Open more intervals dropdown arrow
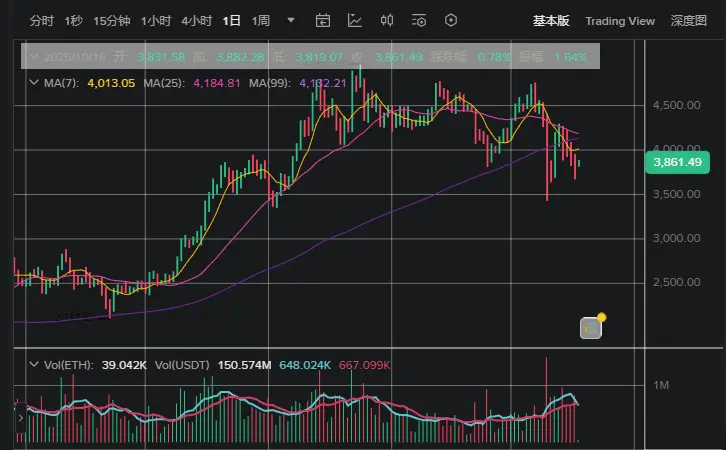Image resolution: width=726 pixels, height=450 pixels. (291, 20)
